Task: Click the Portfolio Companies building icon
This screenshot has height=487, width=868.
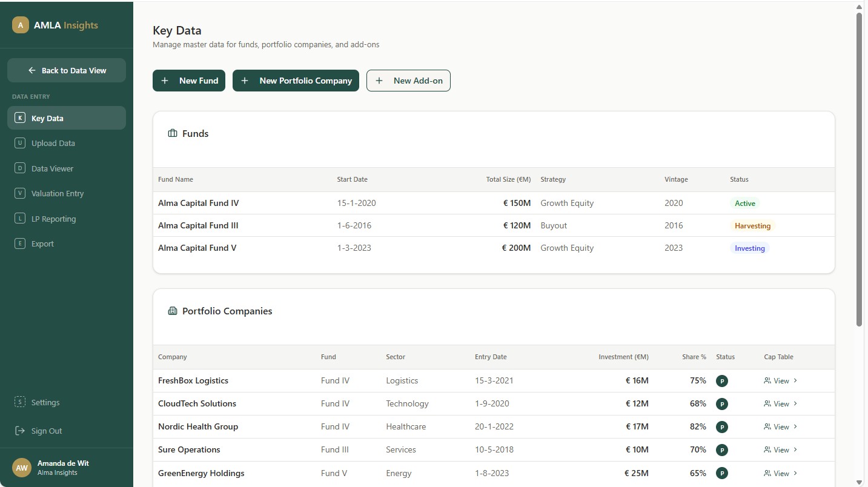Action: pos(173,311)
